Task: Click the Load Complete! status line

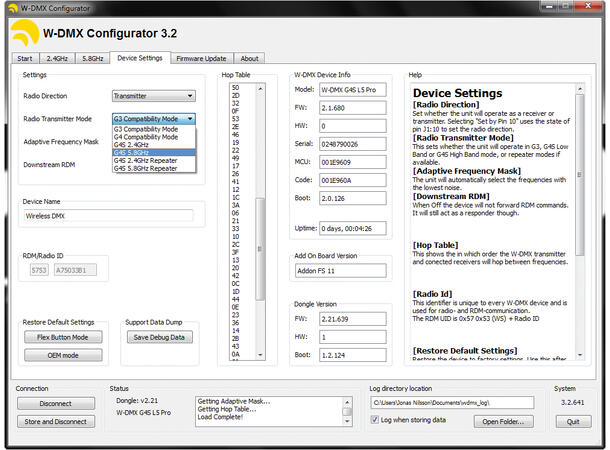Action: tap(220, 417)
